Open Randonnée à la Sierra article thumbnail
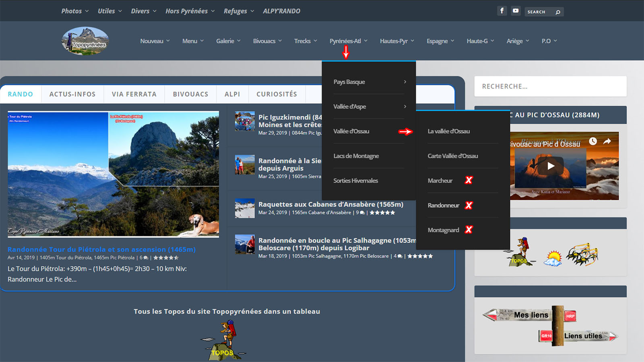This screenshot has height=362, width=644. [x=245, y=165]
